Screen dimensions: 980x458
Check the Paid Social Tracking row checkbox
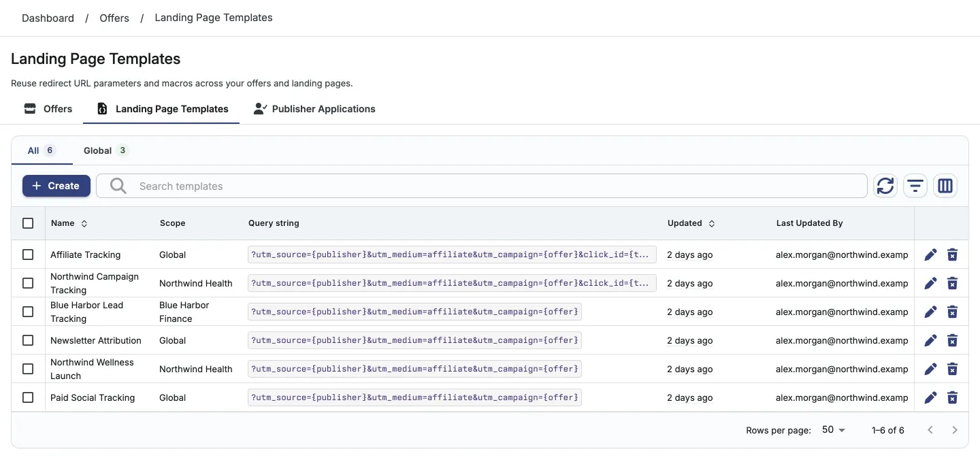coord(28,397)
